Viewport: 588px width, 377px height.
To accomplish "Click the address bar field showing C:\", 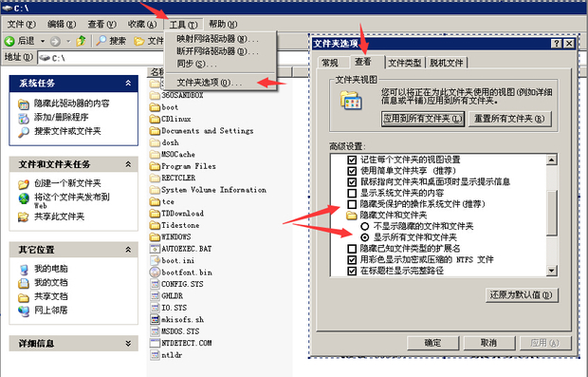I will [x=101, y=58].
